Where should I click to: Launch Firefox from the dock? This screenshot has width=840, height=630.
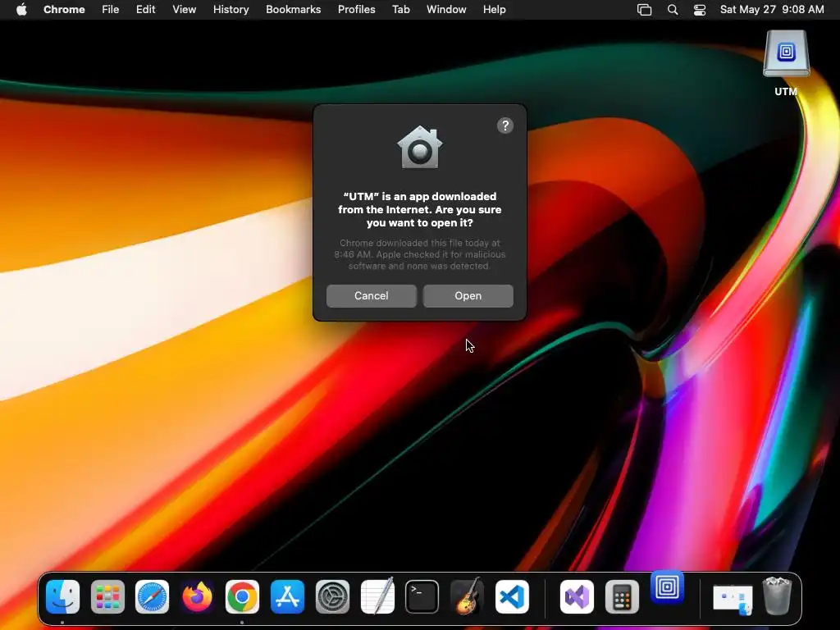197,596
